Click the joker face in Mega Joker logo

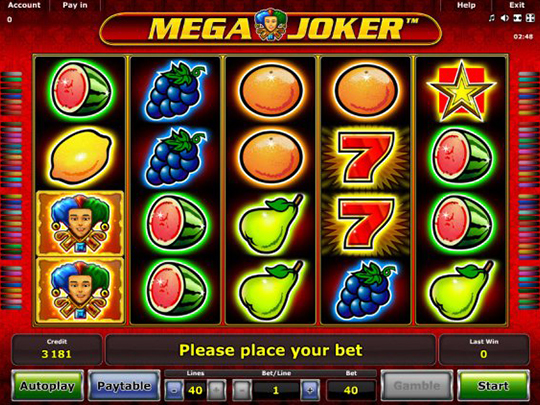point(270,25)
